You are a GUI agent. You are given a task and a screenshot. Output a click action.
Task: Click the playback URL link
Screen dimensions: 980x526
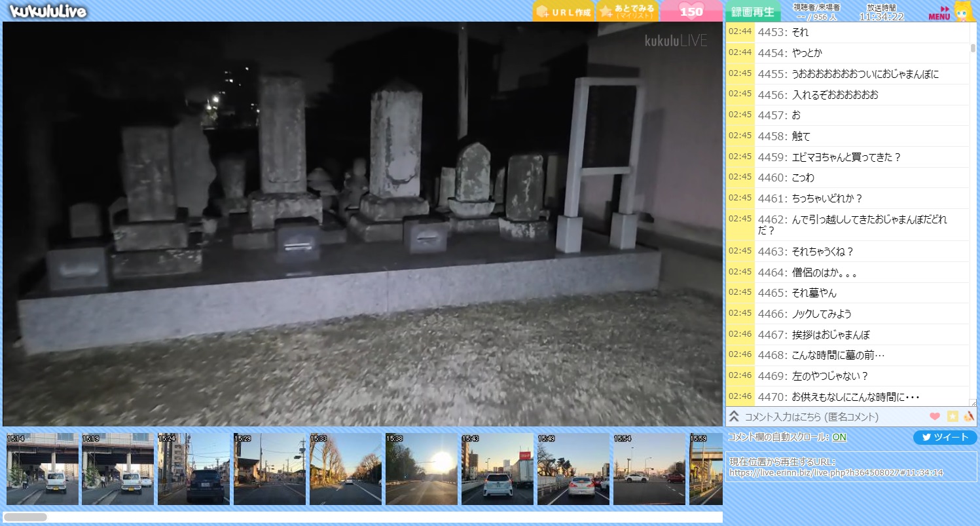click(x=835, y=472)
